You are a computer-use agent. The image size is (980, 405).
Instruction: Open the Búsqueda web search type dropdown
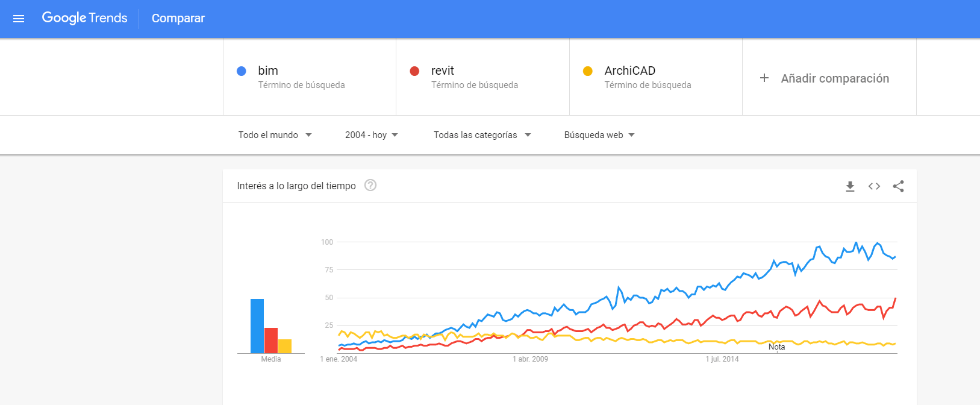pyautogui.click(x=599, y=135)
